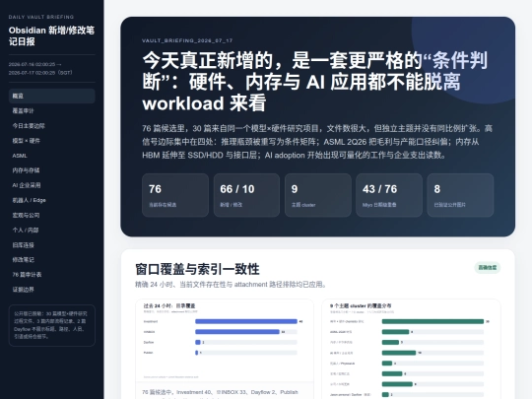Go to 证据边界 sidebar item

pos(51,290)
